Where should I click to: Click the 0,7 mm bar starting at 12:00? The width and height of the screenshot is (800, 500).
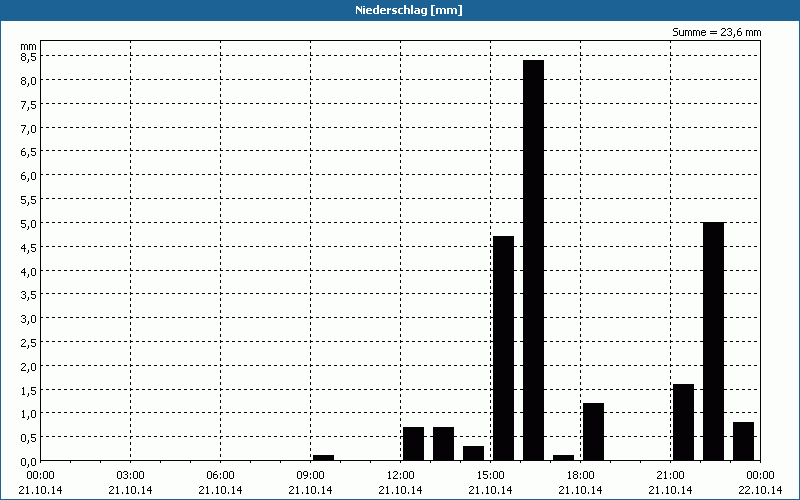click(413, 444)
